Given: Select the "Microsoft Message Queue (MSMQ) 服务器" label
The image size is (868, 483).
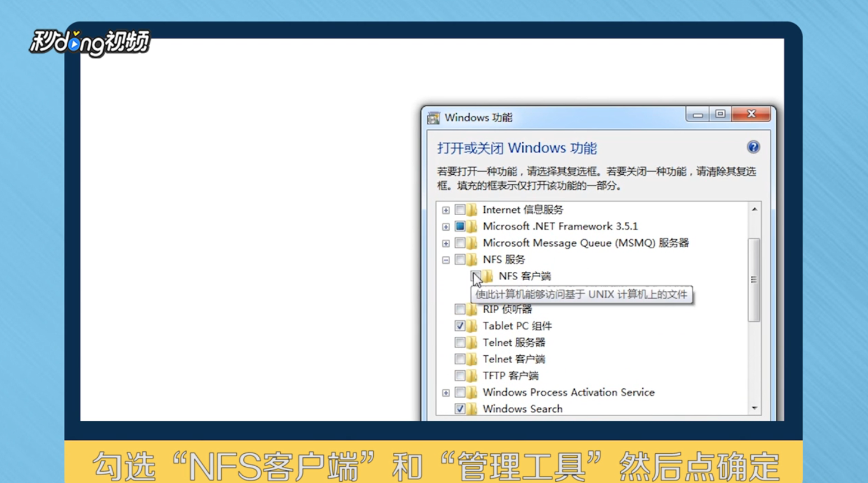Looking at the screenshot, I should click(586, 243).
